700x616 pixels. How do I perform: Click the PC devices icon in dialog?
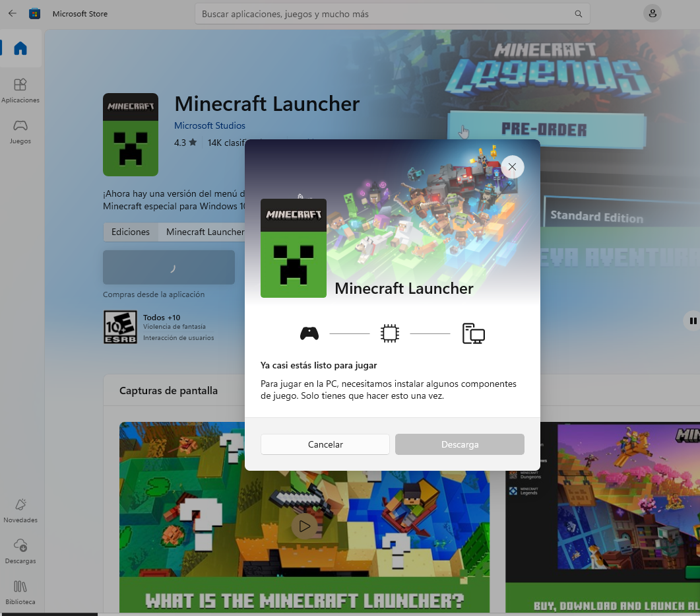click(x=473, y=333)
